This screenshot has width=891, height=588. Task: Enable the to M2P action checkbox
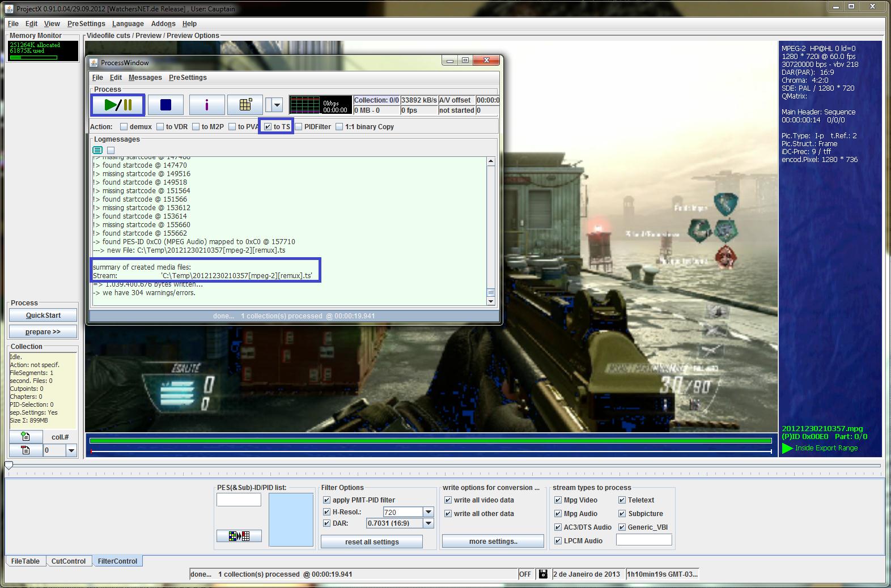pyautogui.click(x=196, y=127)
